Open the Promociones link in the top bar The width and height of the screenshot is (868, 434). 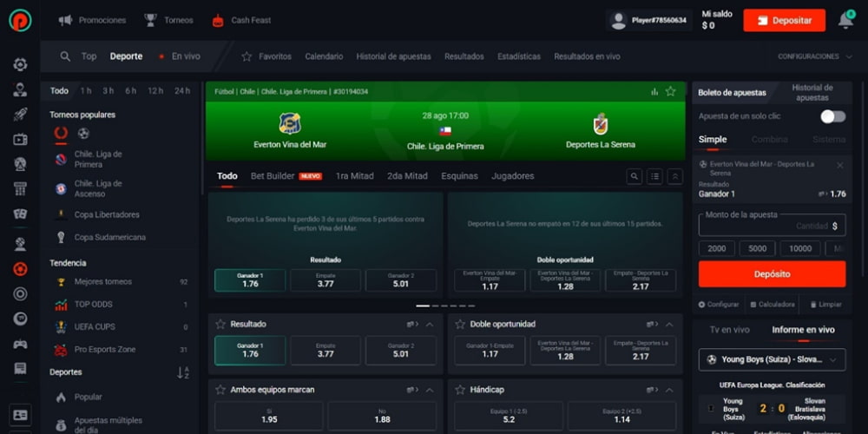coord(93,21)
